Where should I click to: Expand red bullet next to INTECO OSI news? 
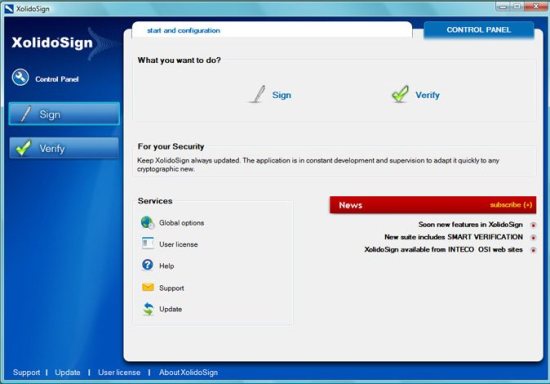click(x=533, y=250)
